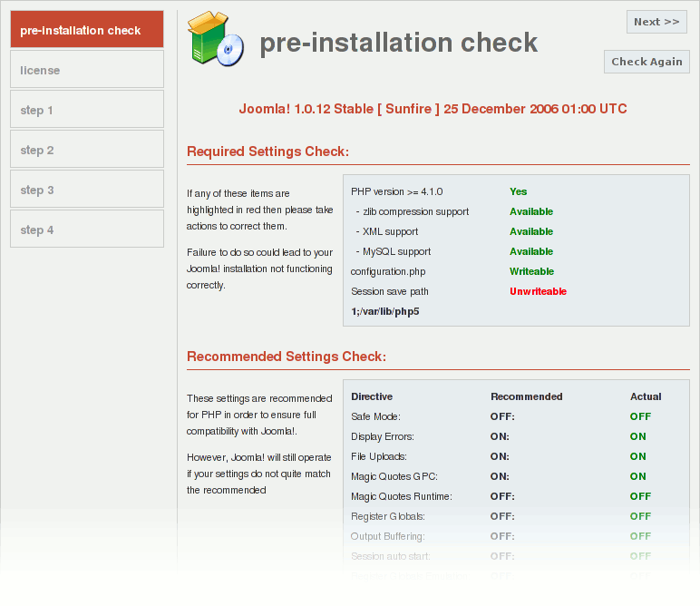
Task: Click the File Uploads: directive
Action: pyautogui.click(x=379, y=456)
